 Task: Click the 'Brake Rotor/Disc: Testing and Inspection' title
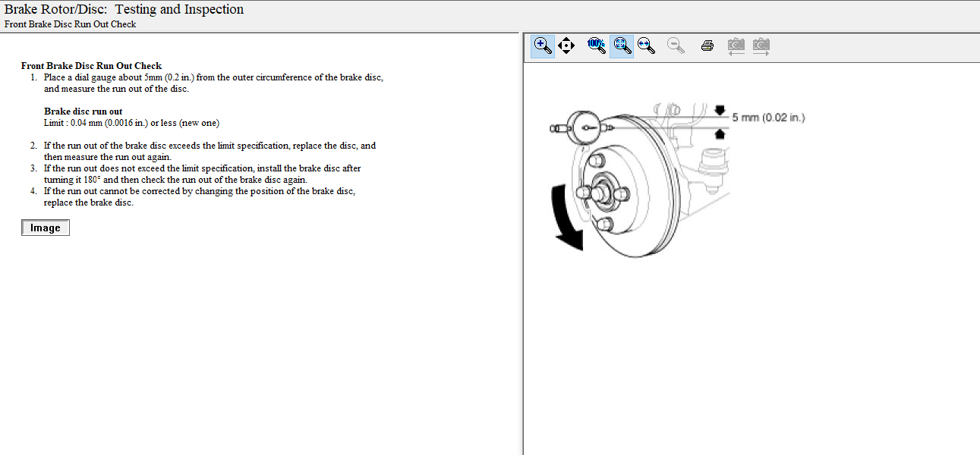click(124, 10)
